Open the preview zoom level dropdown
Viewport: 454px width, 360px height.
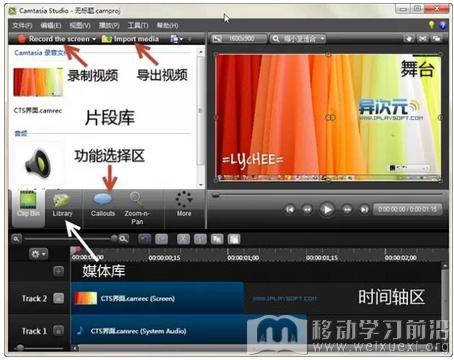pyautogui.click(x=298, y=39)
